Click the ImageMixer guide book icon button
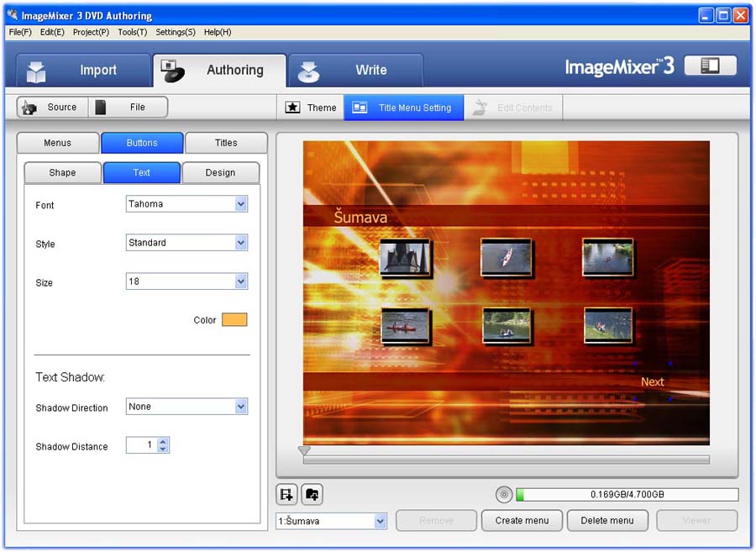This screenshot has width=756, height=552. click(710, 66)
